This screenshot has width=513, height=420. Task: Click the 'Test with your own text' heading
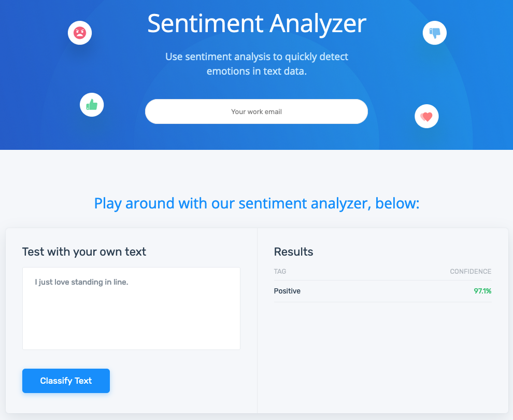[84, 252]
